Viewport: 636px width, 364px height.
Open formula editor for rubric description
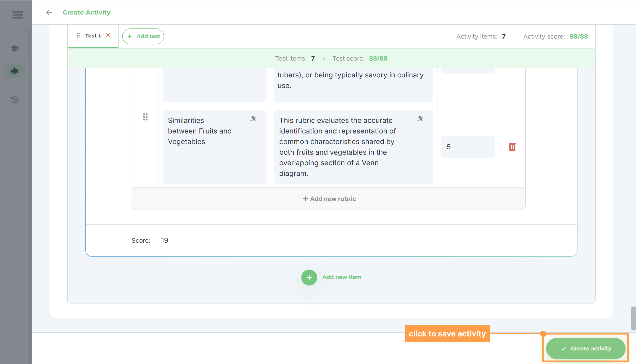pyautogui.click(x=420, y=119)
